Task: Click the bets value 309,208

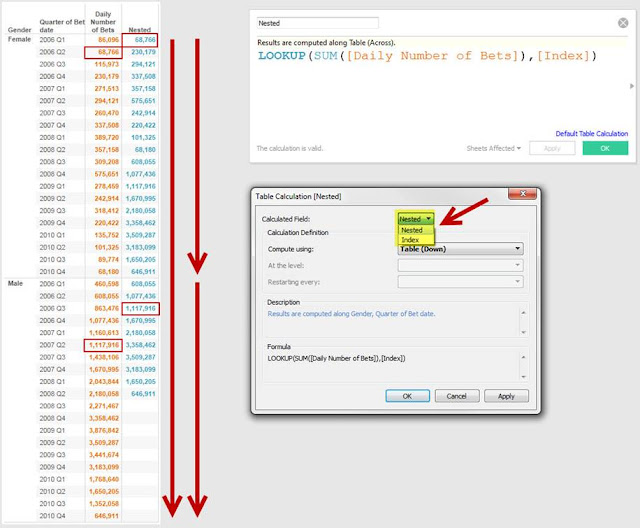Action: coord(107,162)
